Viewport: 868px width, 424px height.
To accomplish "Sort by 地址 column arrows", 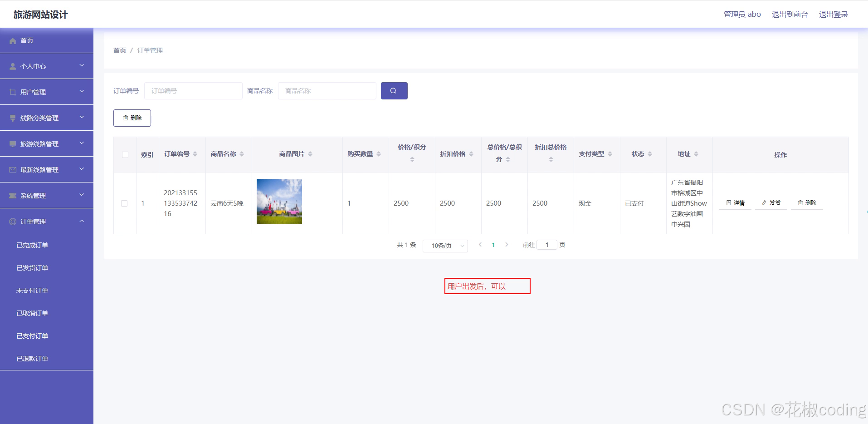I will 696,154.
